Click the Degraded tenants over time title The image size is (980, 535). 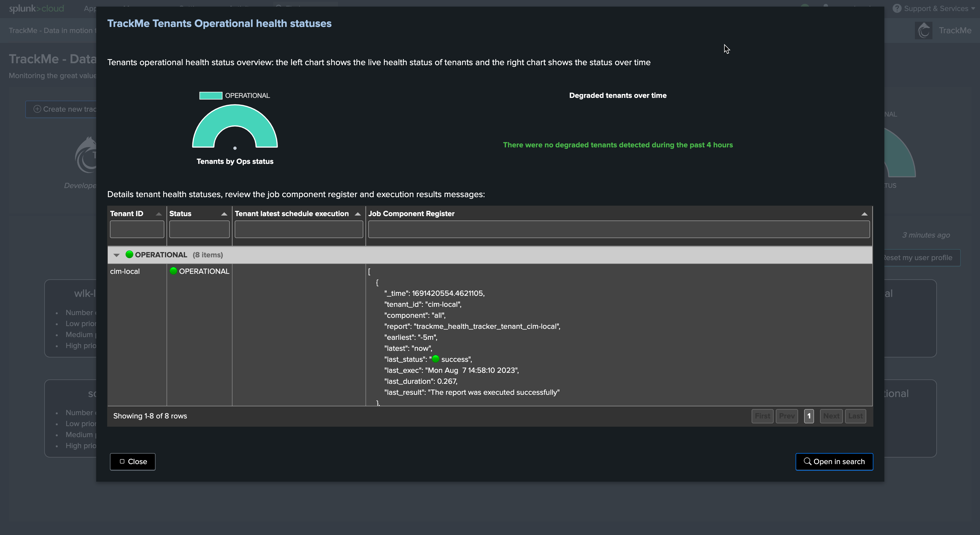[618, 95]
